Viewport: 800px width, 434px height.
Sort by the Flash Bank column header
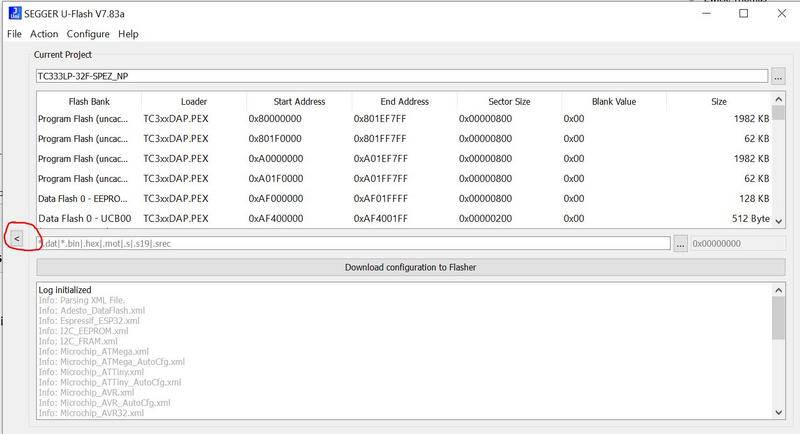tap(89, 101)
